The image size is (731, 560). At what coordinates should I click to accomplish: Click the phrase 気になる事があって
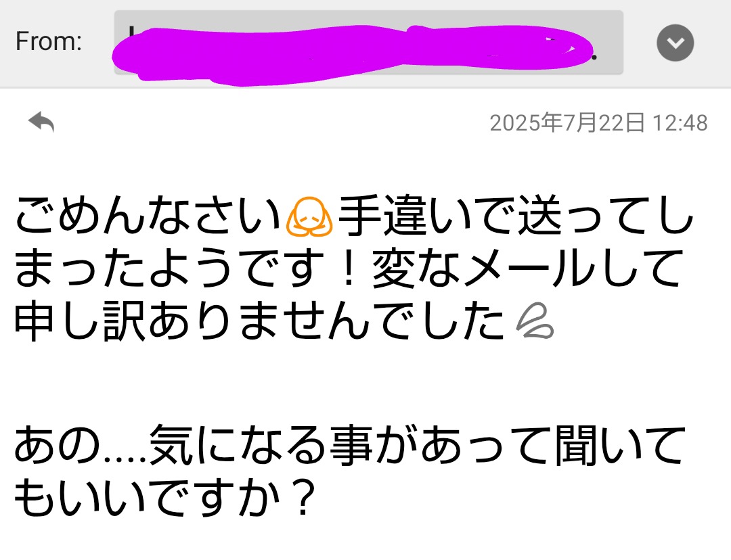(349, 446)
